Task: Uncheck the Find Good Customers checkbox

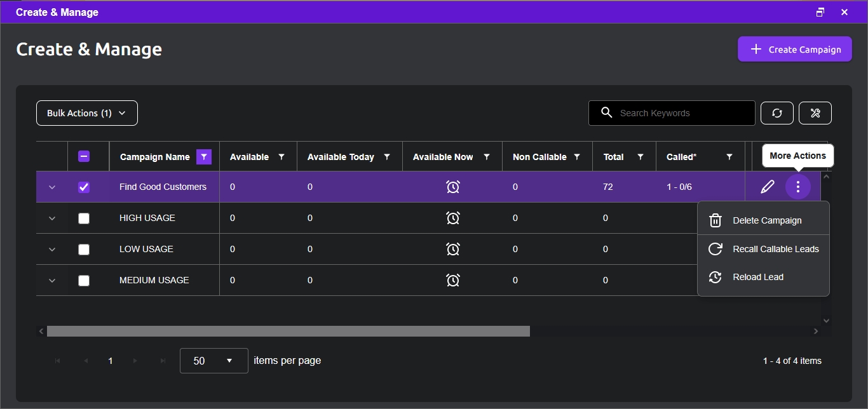Action: tap(84, 187)
